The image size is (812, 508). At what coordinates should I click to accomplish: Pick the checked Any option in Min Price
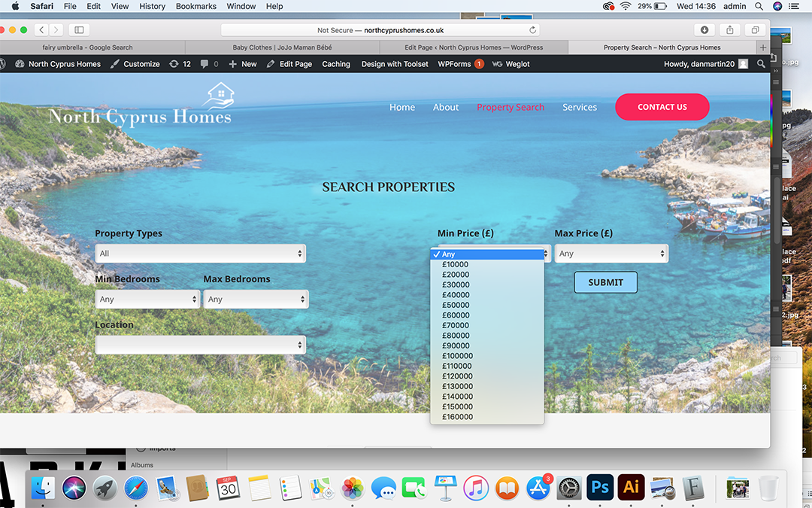coord(487,254)
